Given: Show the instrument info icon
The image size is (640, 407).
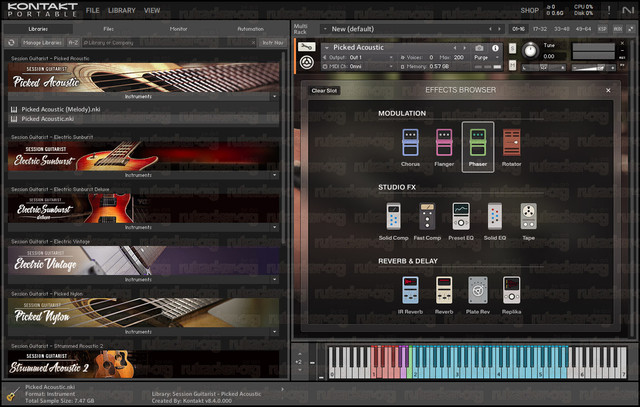Looking at the screenshot, I should coord(495,48).
